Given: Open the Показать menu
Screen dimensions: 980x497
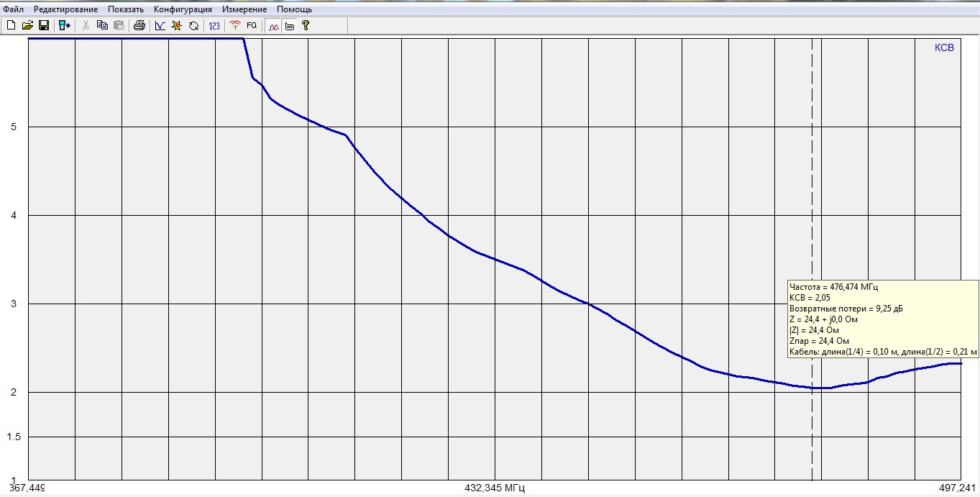Looking at the screenshot, I should tap(126, 9).
